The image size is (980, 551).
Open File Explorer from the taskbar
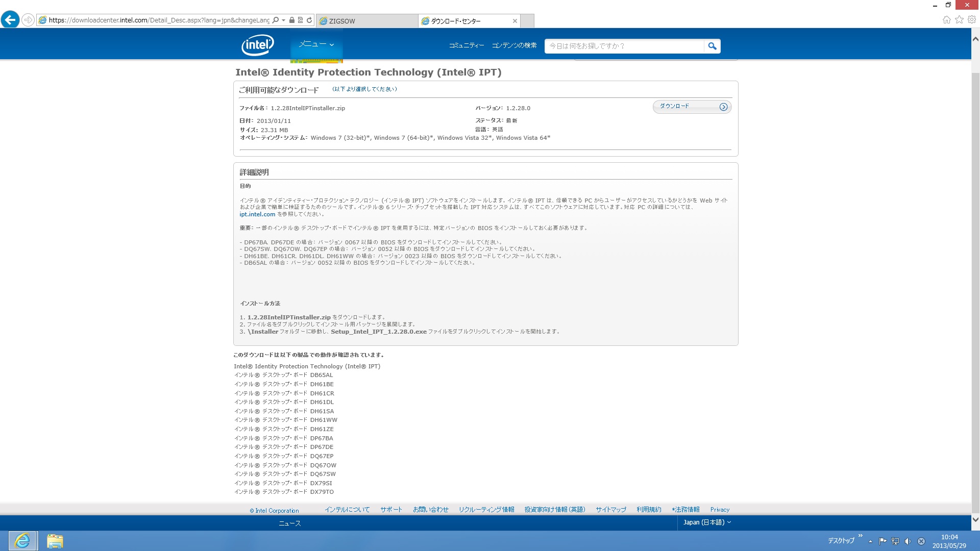click(x=55, y=541)
